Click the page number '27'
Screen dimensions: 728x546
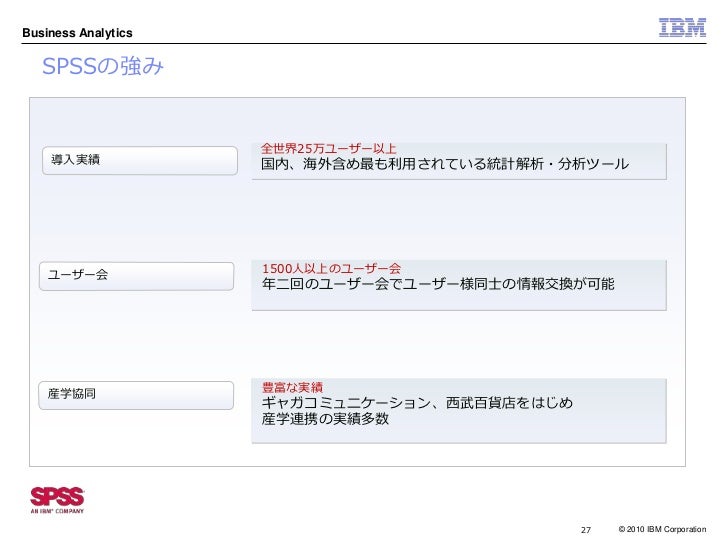click(586, 530)
